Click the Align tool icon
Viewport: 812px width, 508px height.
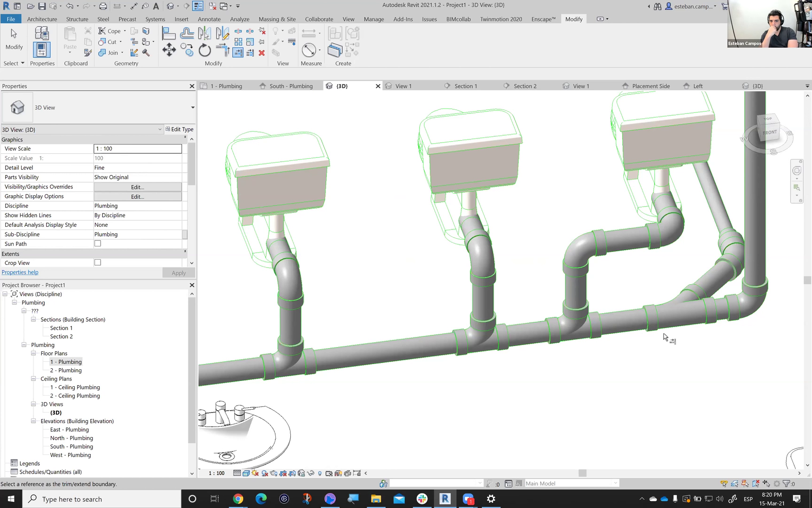168,33
